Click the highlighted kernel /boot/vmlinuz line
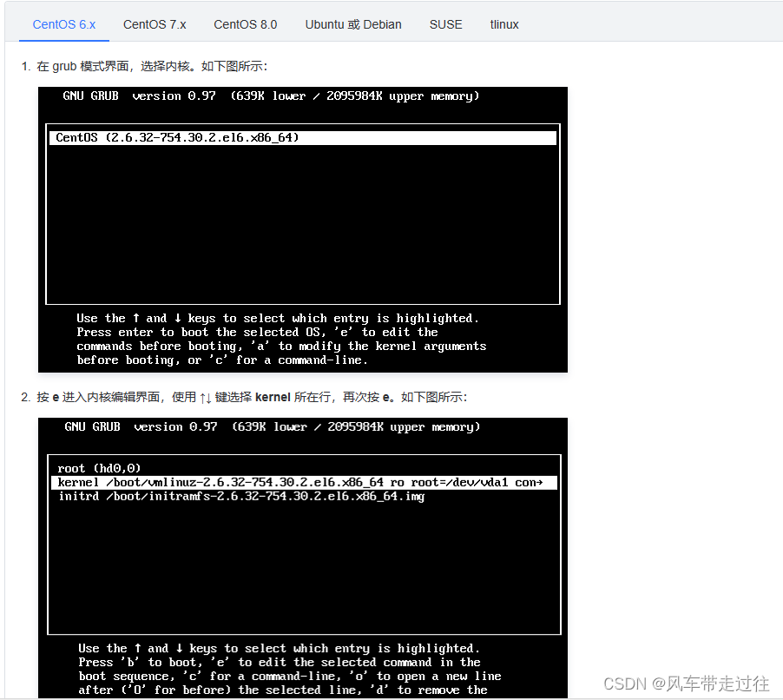The image size is (783, 700). (x=304, y=483)
